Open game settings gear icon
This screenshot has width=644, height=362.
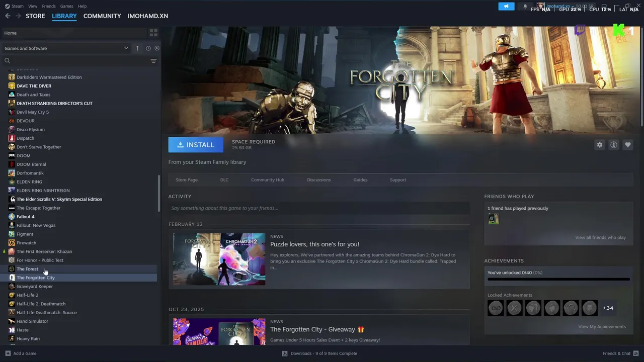(600, 145)
